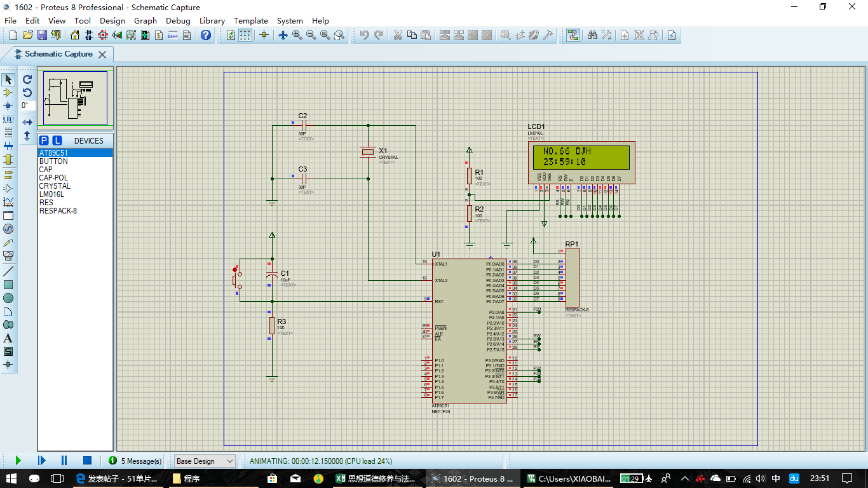Open the File menu
Image resolution: width=868 pixels, height=488 pixels.
click(10, 20)
